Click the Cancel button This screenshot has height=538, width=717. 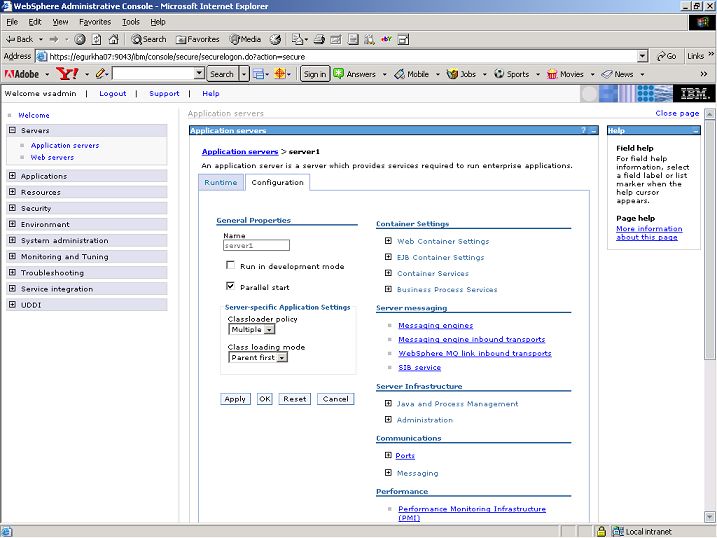pos(336,399)
